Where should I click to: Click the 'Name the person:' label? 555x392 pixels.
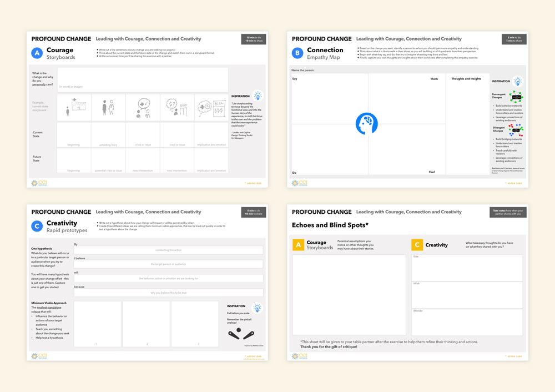(302, 70)
